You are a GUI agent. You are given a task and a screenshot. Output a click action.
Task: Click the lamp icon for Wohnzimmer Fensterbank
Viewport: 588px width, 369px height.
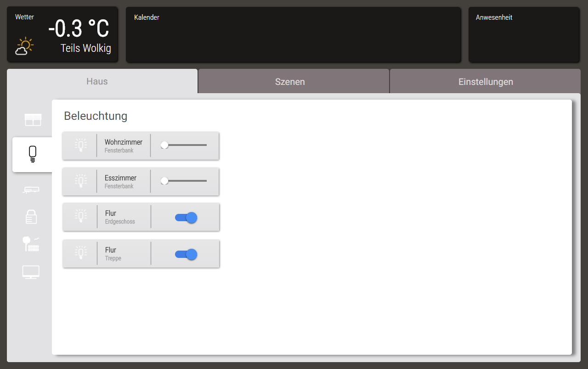coord(81,145)
